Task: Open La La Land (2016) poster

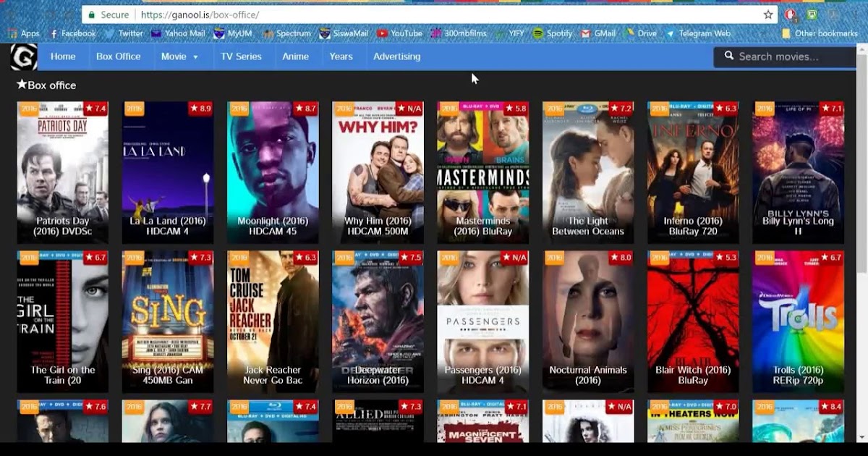Action: 168,172
